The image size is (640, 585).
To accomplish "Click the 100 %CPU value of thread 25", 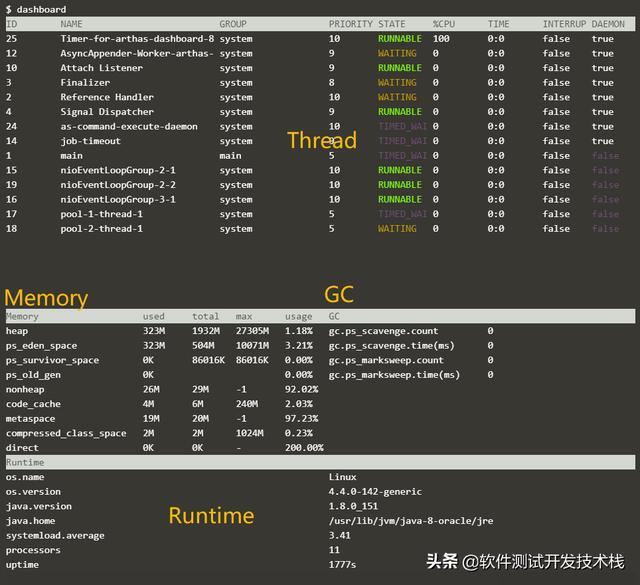I will coord(441,39).
